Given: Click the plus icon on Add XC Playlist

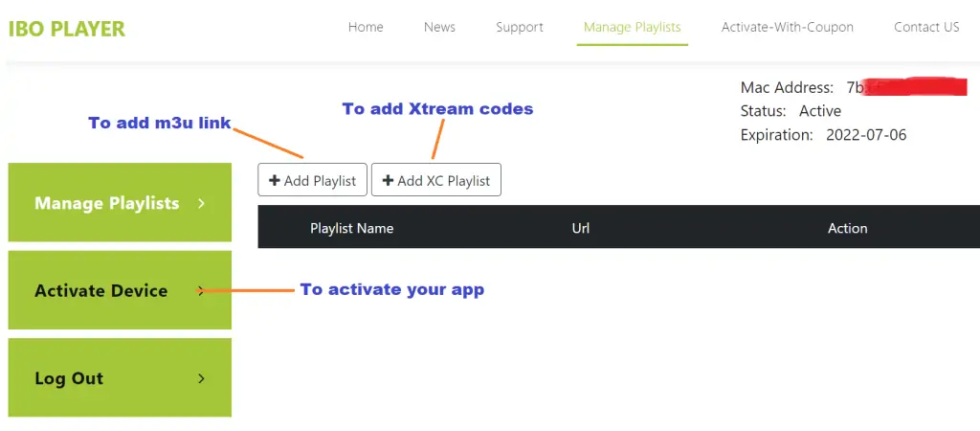Looking at the screenshot, I should [x=388, y=180].
